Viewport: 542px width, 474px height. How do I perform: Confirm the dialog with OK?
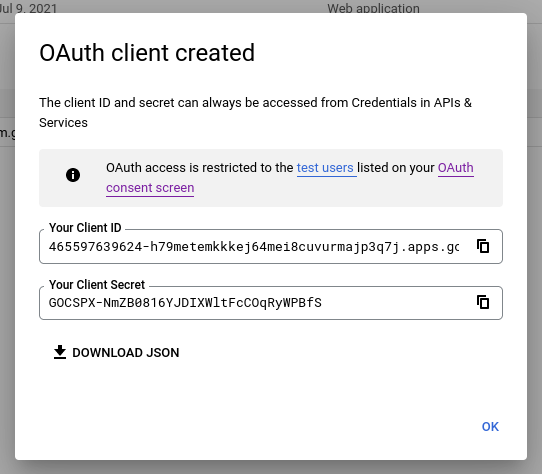[x=490, y=427]
